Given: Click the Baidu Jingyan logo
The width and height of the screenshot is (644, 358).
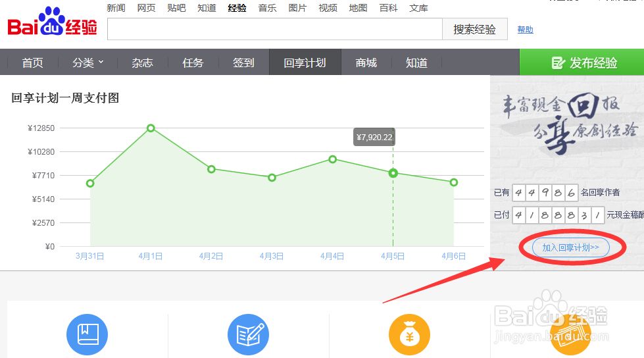Looking at the screenshot, I should point(52,22).
